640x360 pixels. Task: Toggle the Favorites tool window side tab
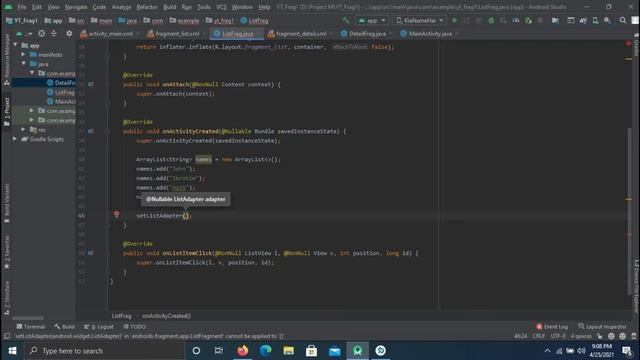click(7, 252)
